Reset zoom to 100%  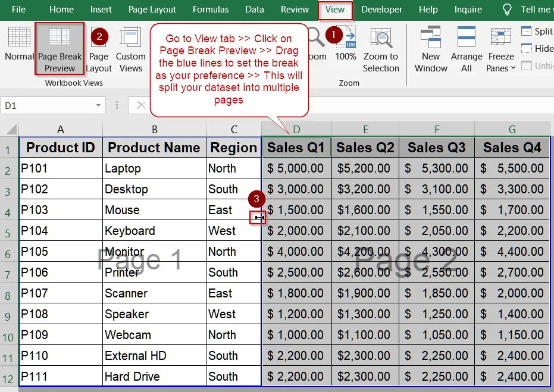click(346, 44)
